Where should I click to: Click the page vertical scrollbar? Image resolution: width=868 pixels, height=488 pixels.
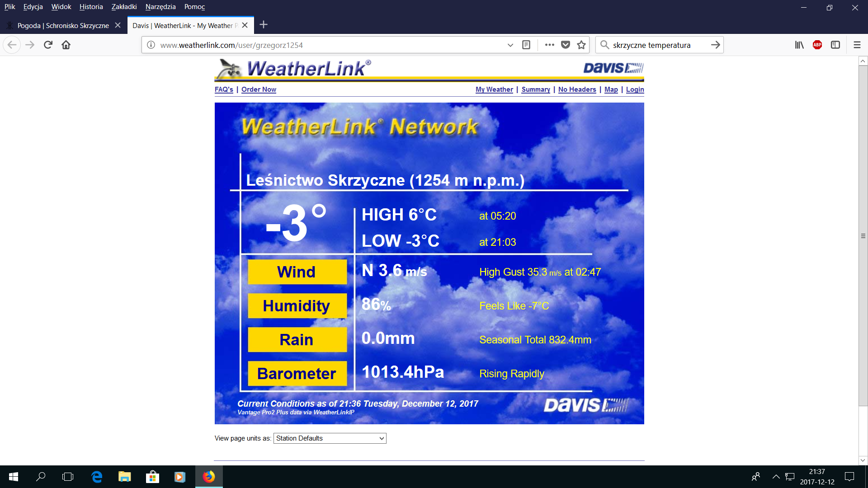(x=863, y=236)
